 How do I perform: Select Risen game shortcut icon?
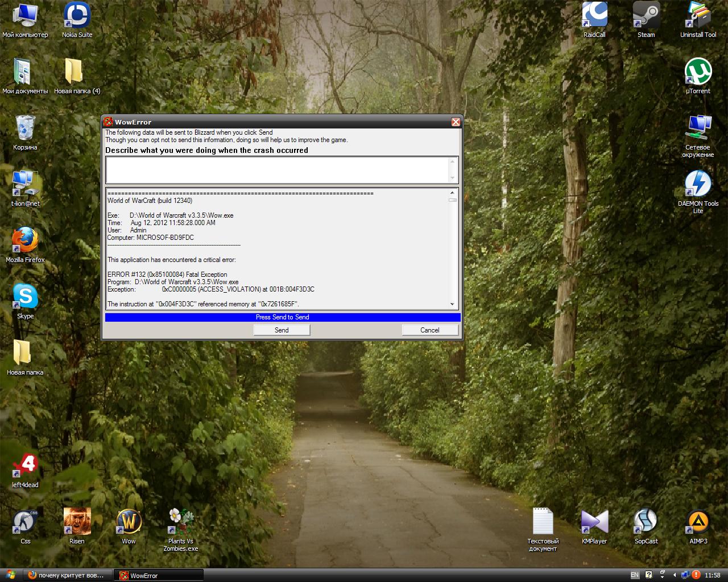click(x=77, y=526)
